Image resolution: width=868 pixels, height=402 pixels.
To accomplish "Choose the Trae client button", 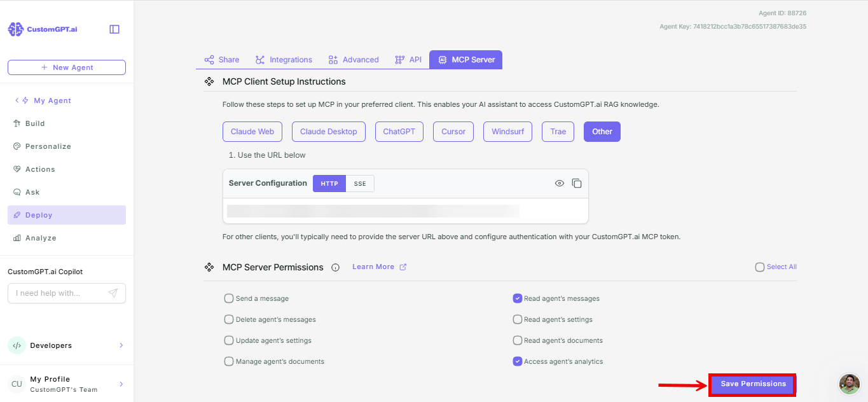I will click(558, 132).
